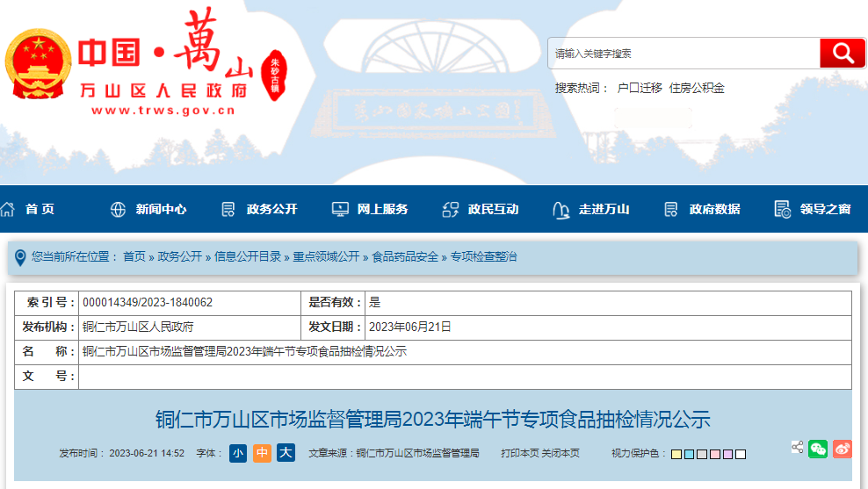Set font size to medium (中)

(x=262, y=453)
